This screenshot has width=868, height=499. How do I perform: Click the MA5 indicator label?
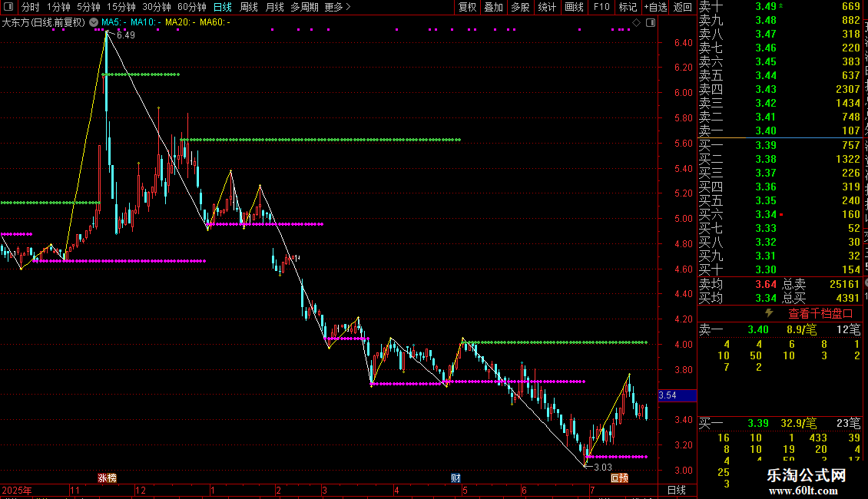pos(114,22)
